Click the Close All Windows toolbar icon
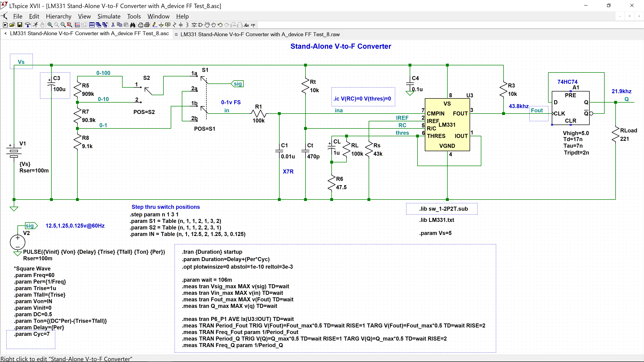Screen dimensions: 644x362 click(105, 25)
